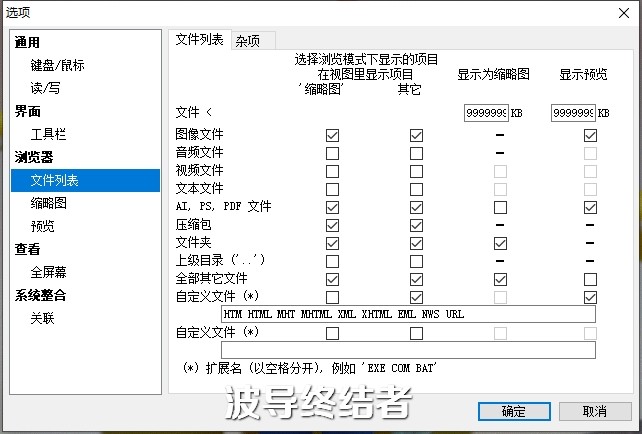Check second 自定义文件 其它 column checkbox
The height and width of the screenshot is (434, 642).
point(416,334)
